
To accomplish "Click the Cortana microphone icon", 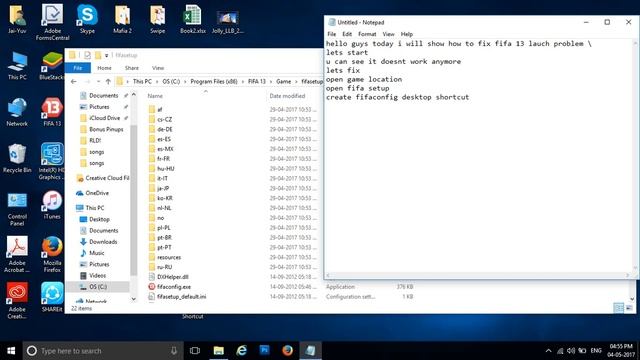I will tap(174, 351).
